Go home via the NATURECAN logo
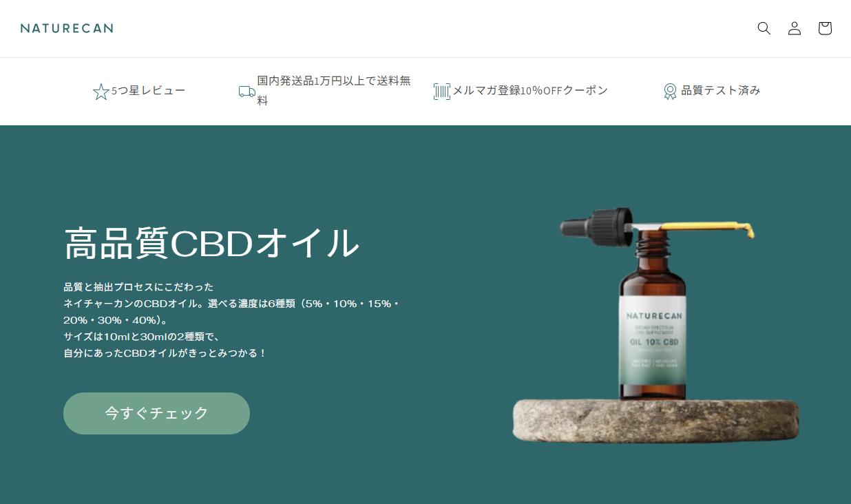The height and width of the screenshot is (504, 851). coord(67,28)
